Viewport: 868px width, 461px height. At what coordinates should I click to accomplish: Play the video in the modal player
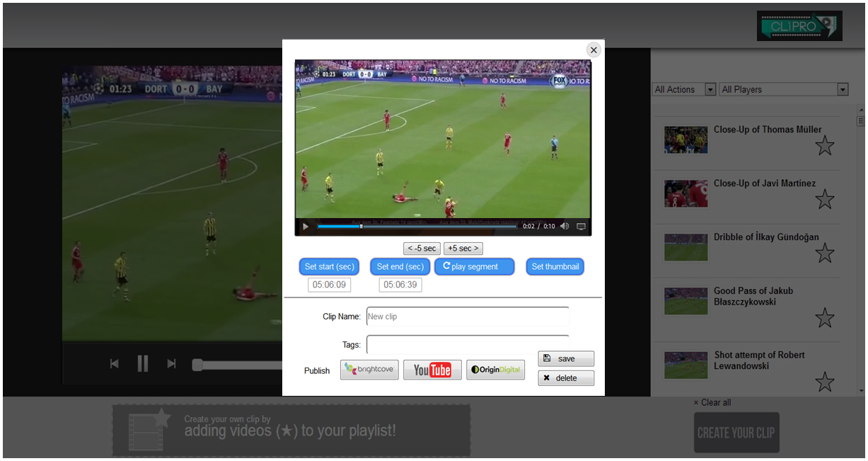click(x=306, y=227)
